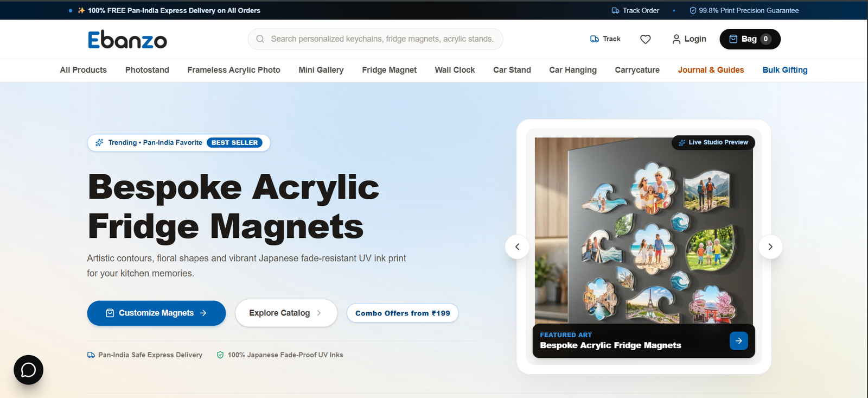Open wishlist via heart icon
This screenshot has height=398, width=868.
tap(645, 39)
